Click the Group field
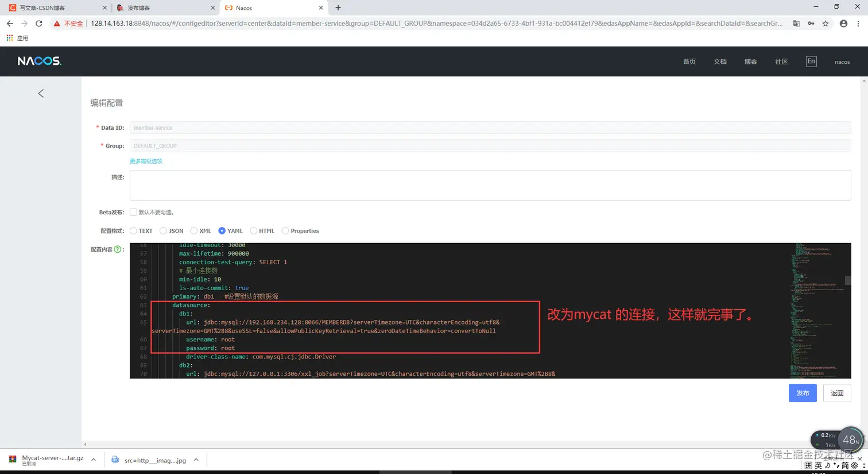Image resolution: width=868 pixels, height=474 pixels. pyautogui.click(x=490, y=146)
